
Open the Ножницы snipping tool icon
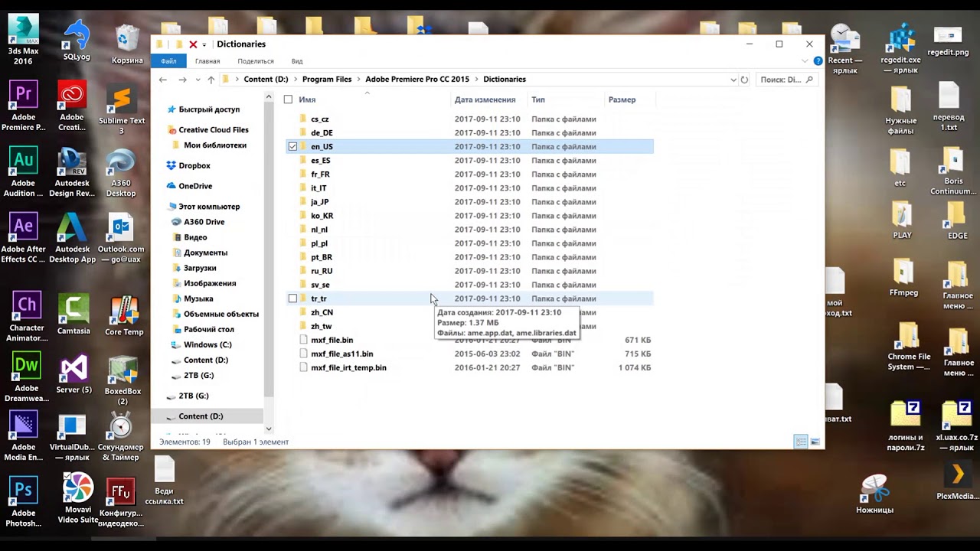[x=874, y=494]
